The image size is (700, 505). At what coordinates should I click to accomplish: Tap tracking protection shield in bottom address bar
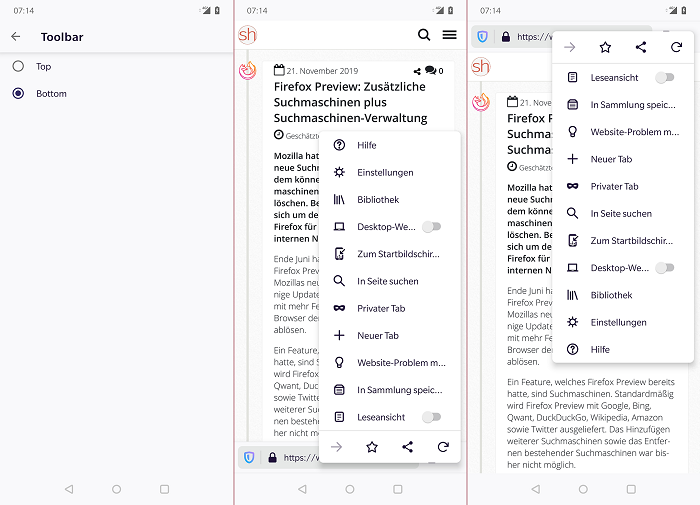pyautogui.click(x=249, y=457)
